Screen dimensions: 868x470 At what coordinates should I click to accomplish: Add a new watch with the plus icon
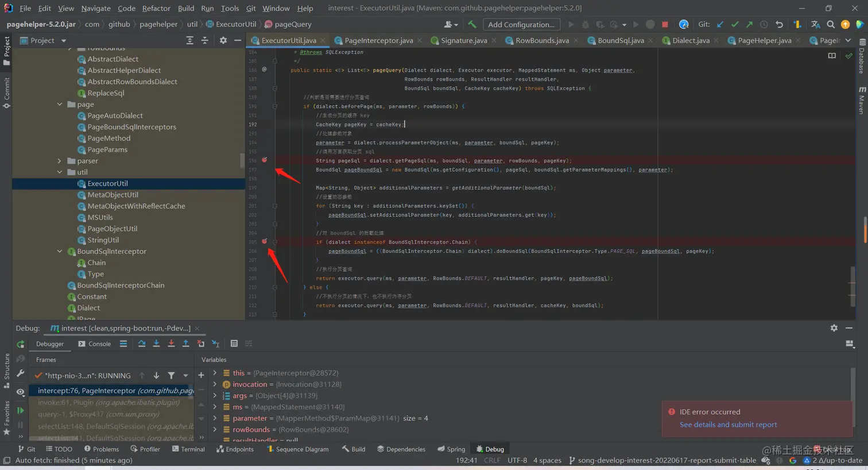(201, 375)
